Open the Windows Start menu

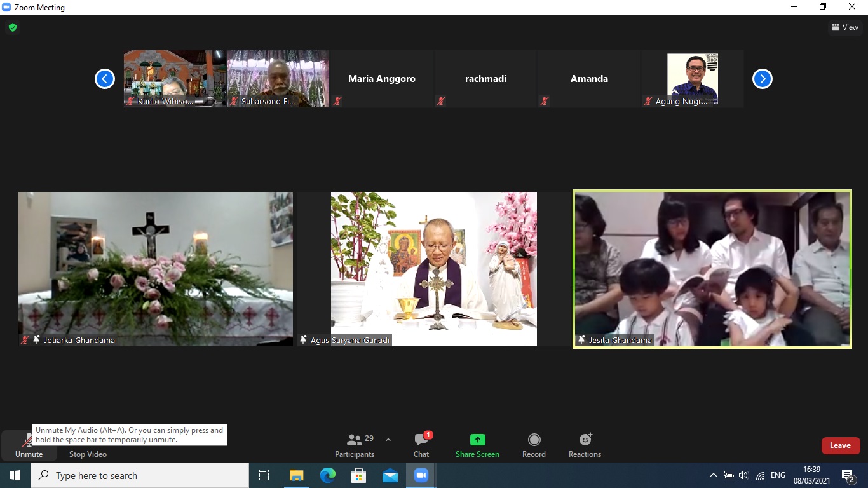click(x=15, y=475)
